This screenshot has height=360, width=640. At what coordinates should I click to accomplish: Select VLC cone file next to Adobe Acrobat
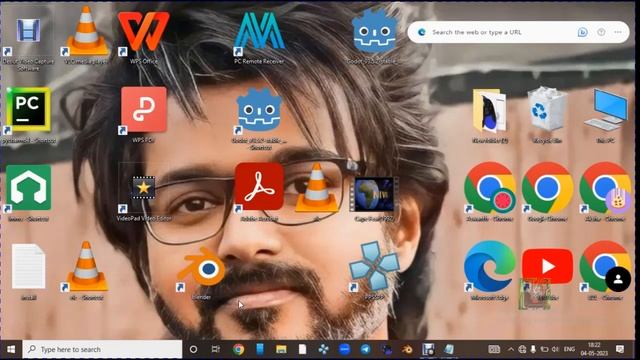click(317, 192)
